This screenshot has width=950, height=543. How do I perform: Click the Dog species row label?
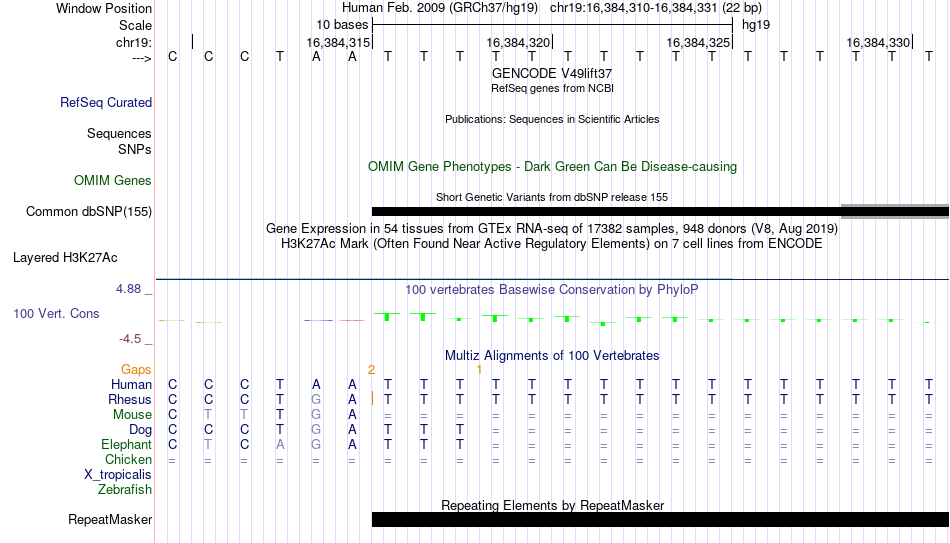pos(140,430)
